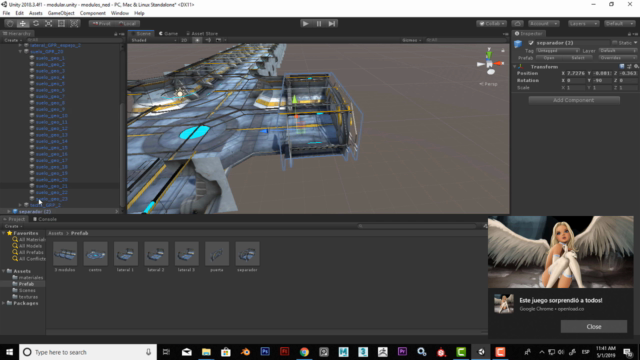Click the Step frame button
This screenshot has width=640, height=360.
332,24
